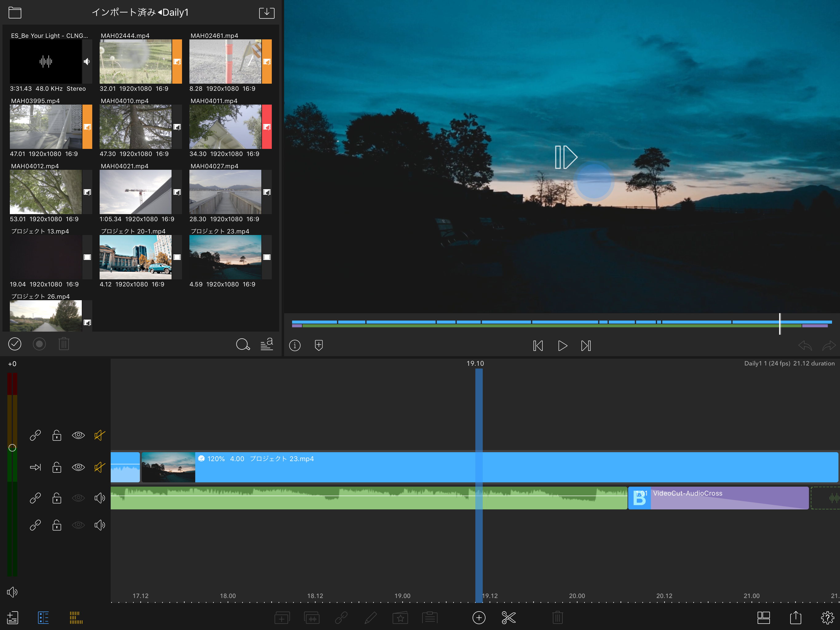Tap the pencil edit toolbar icon
The image size is (840, 630).
pyautogui.click(x=370, y=618)
